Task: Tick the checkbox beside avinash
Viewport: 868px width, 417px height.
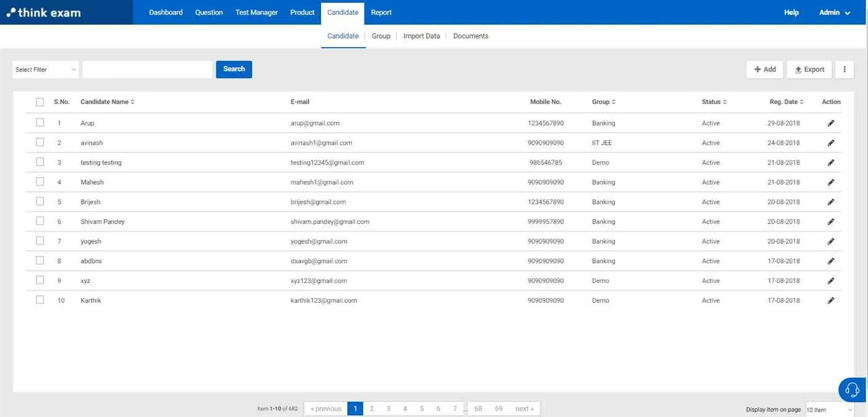Action: (x=40, y=142)
